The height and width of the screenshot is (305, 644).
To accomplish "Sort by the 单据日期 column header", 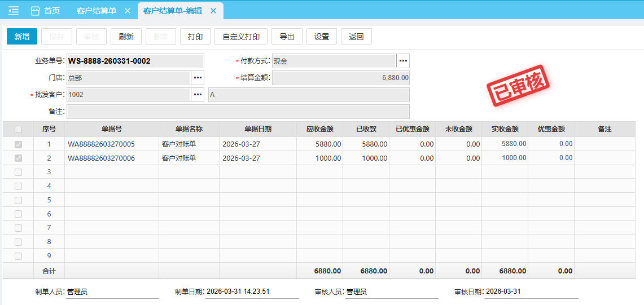I will coord(258,129).
